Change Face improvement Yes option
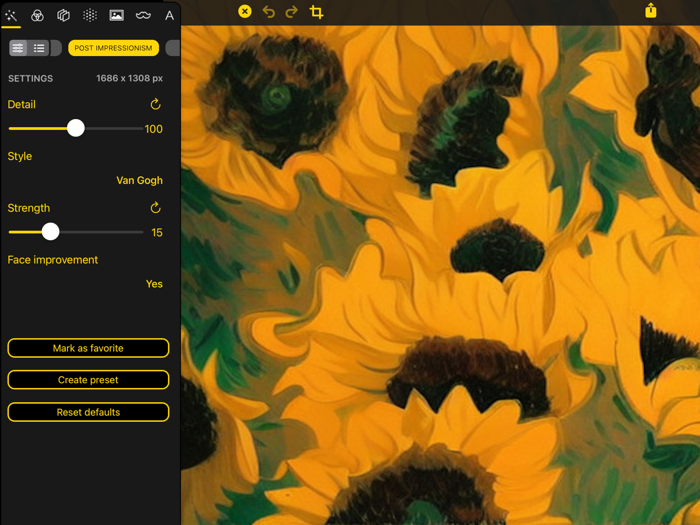This screenshot has width=700, height=525. tap(154, 284)
